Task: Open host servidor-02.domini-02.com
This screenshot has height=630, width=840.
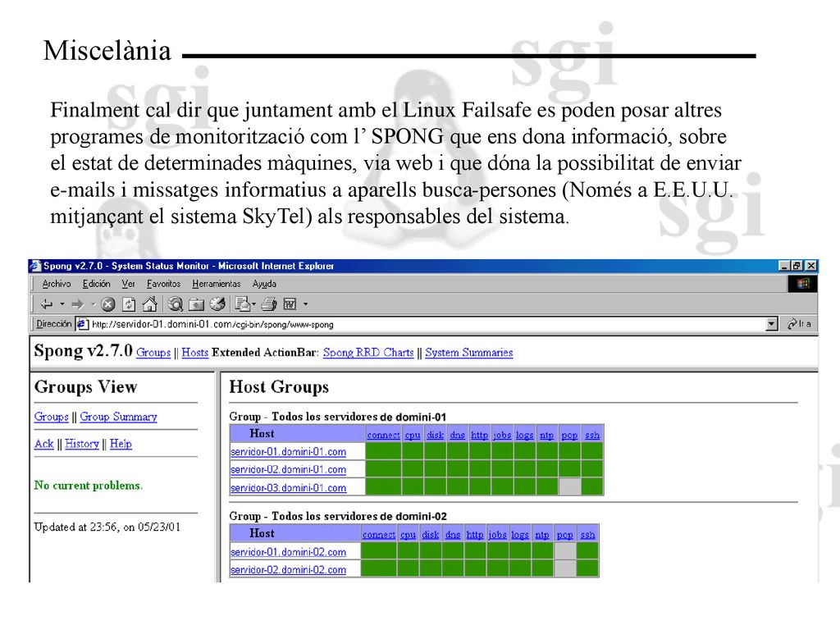Action: tap(288, 570)
